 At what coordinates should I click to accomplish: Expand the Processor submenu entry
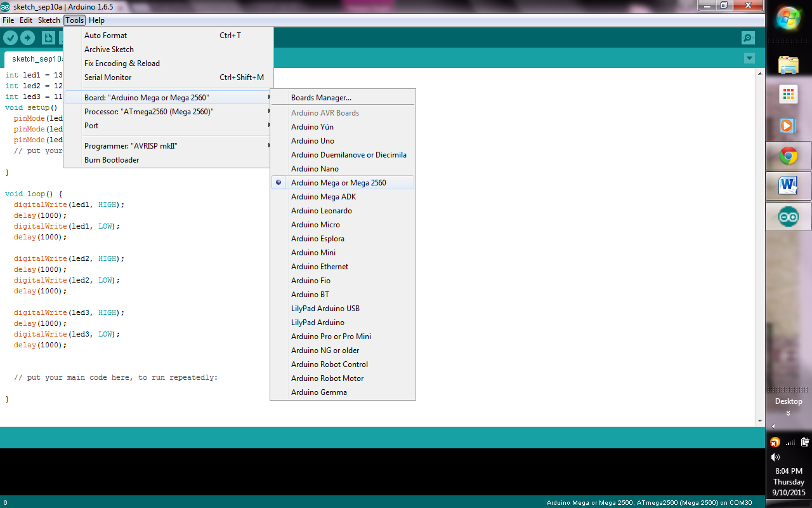(168, 112)
